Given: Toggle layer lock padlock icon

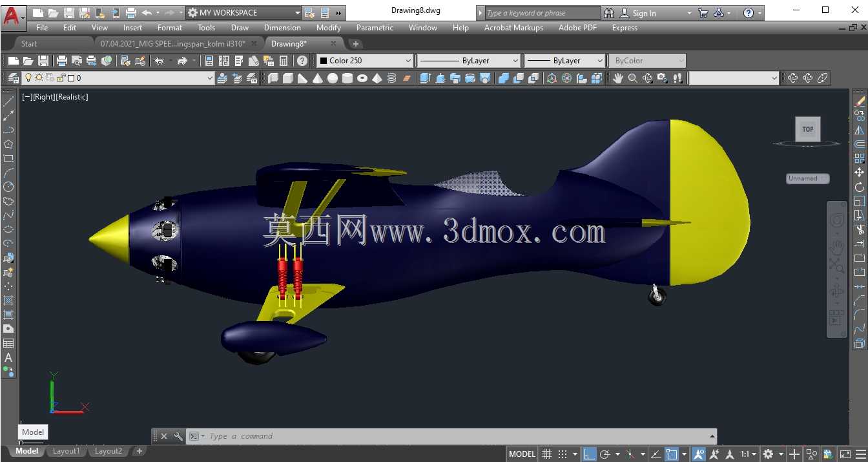Looking at the screenshot, I should tap(61, 78).
